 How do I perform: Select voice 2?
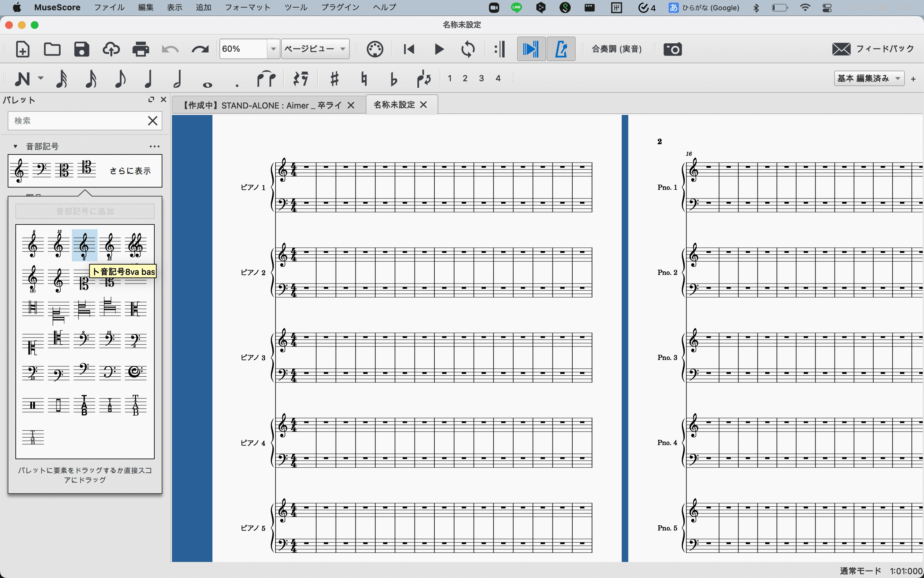(465, 78)
